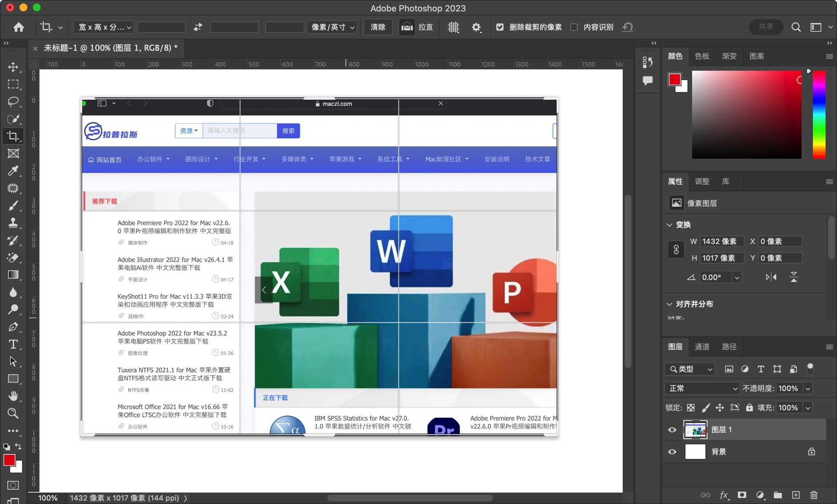Open rotation angle dropdown
This screenshot has width=837, height=504.
(x=737, y=277)
